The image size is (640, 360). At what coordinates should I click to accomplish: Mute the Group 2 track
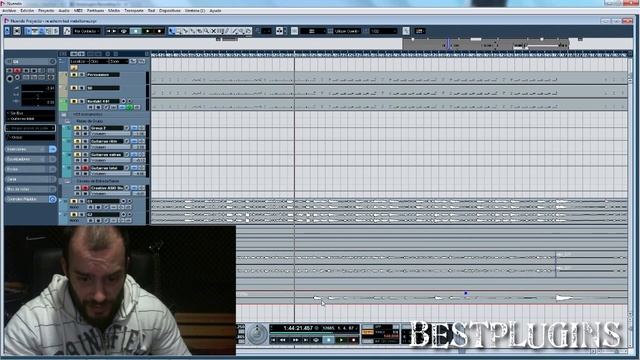(x=77, y=128)
